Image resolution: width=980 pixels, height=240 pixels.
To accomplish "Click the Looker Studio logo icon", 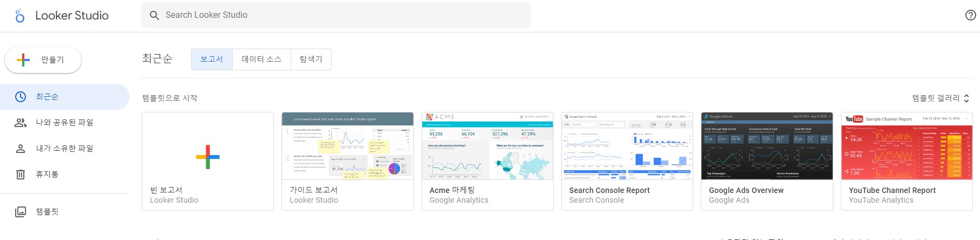I will point(20,16).
